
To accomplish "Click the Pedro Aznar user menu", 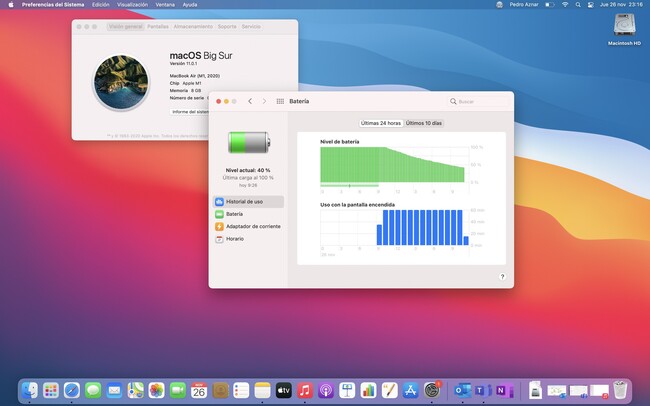I will click(524, 5).
